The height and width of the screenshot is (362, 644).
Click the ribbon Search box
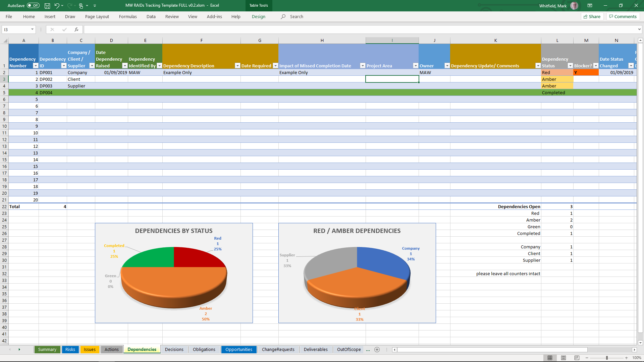[x=297, y=16]
